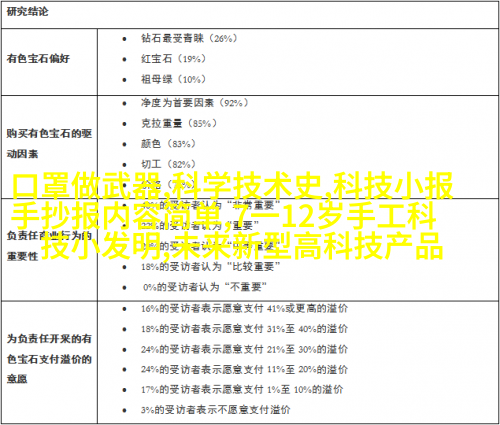Viewport: 500px width, 425px height.
Task: Click the 研究结论 table header
Action: coord(27,12)
